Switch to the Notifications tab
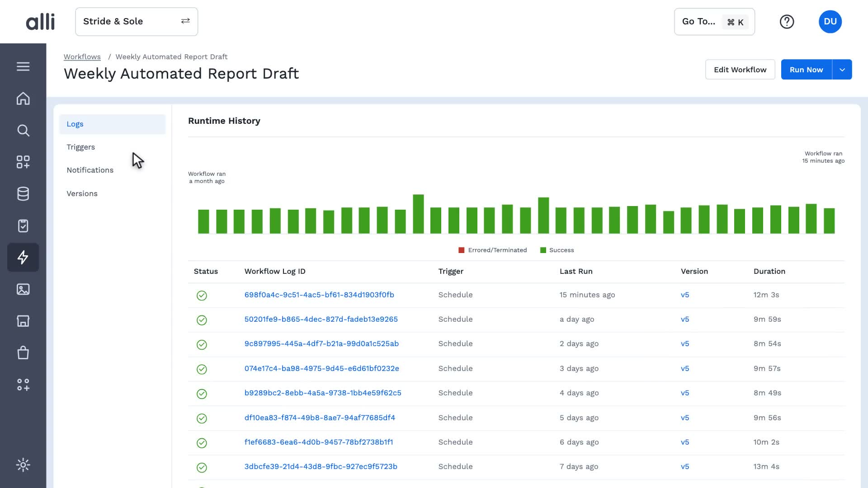The image size is (868, 488). tap(90, 170)
